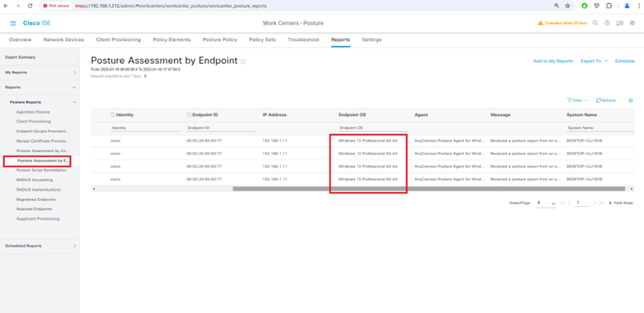
Task: Click the horizontal scrollbar thumb of table
Action: 429,188
